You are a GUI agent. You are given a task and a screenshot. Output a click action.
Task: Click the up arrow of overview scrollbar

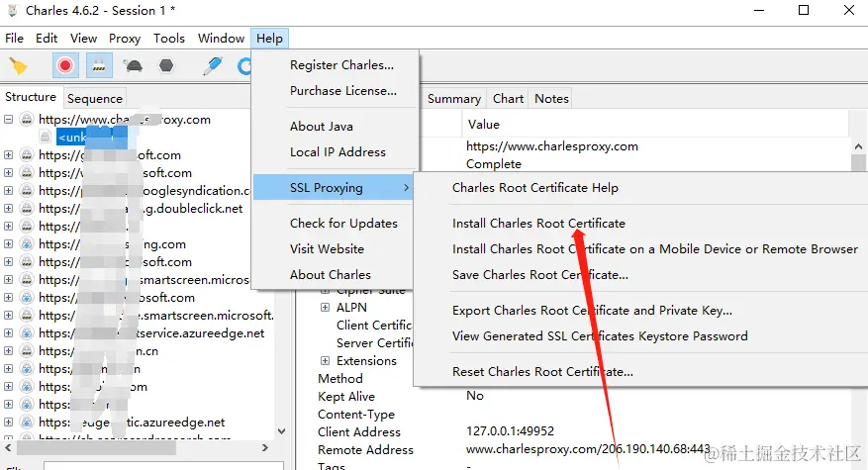point(858,146)
